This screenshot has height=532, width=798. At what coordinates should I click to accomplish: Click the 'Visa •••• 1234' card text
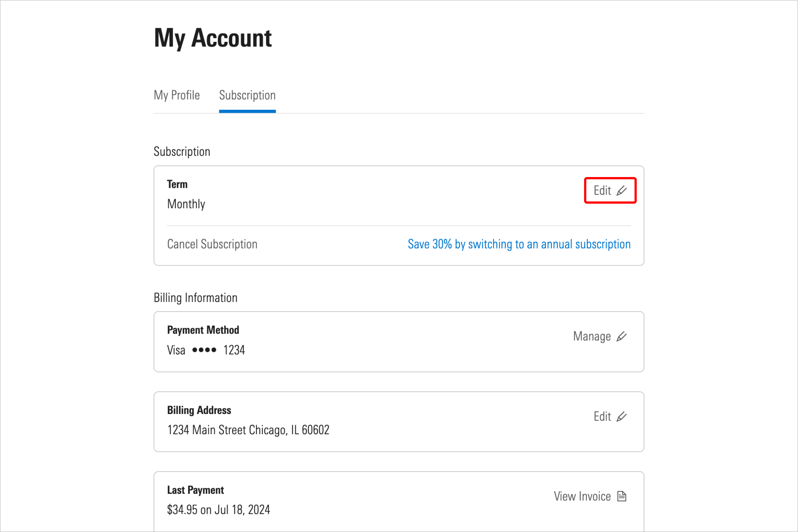tap(206, 350)
